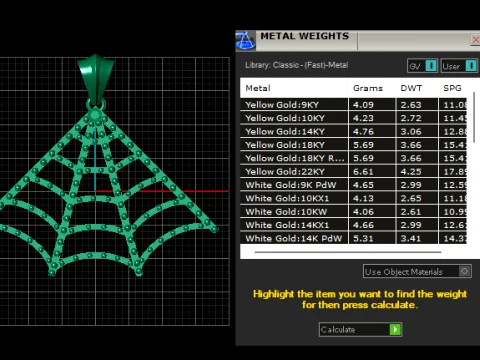The height and width of the screenshot is (360, 480).
Task: Click the Metal Weights cone logo icon
Action: pyautogui.click(x=245, y=41)
